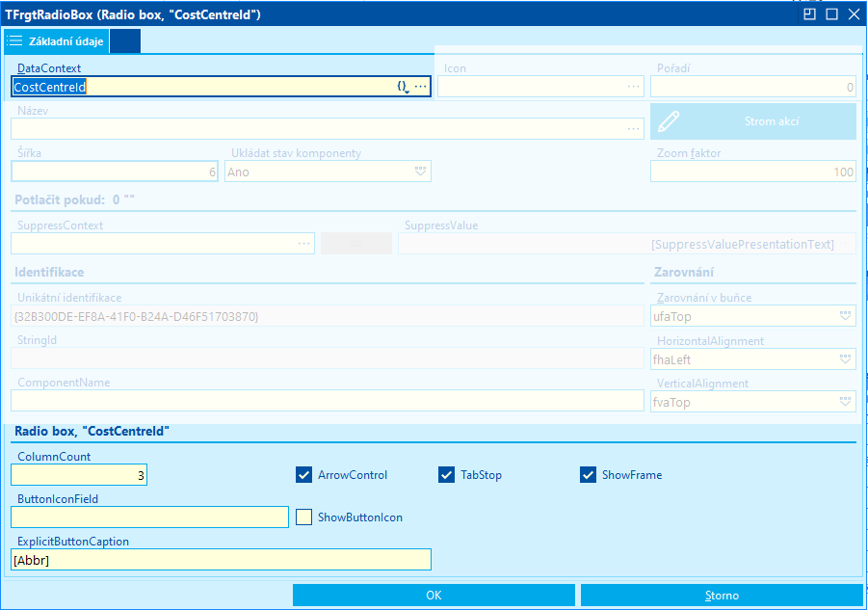
Task: Confirm with the OK button
Action: tap(434, 595)
